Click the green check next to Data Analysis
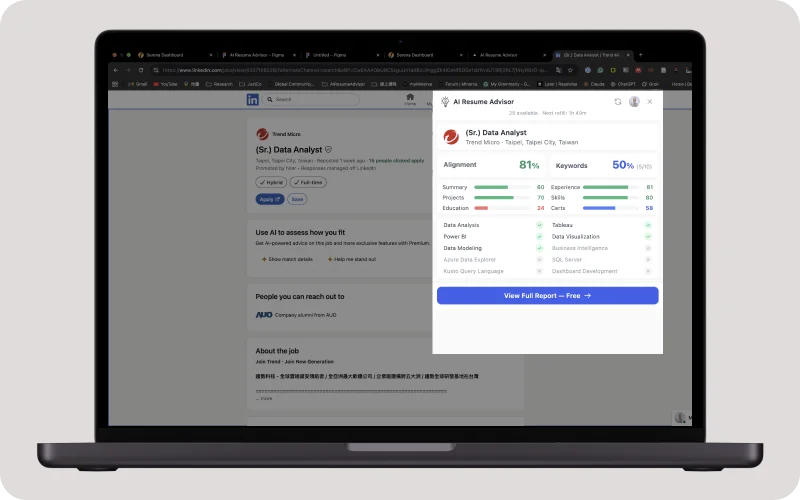800x500 pixels. point(539,225)
